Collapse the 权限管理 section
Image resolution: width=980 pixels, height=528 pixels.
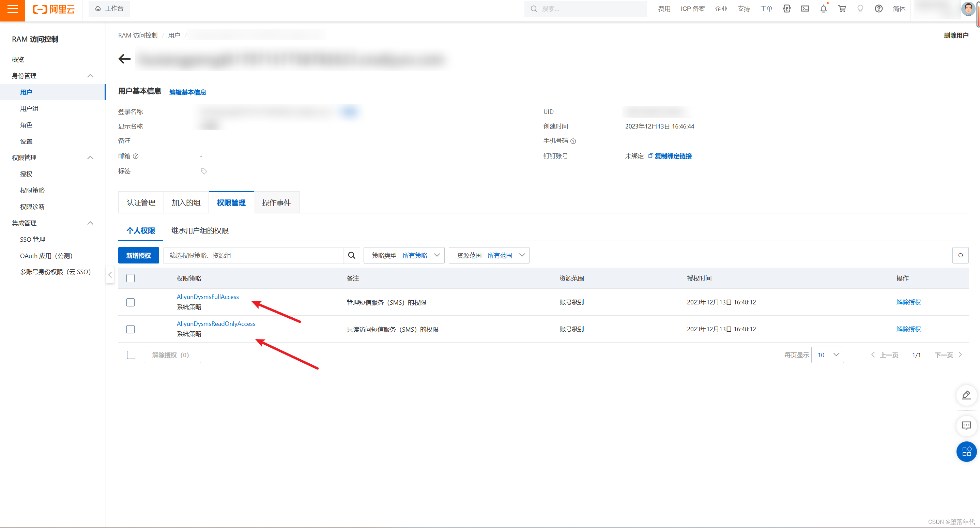(x=90, y=157)
